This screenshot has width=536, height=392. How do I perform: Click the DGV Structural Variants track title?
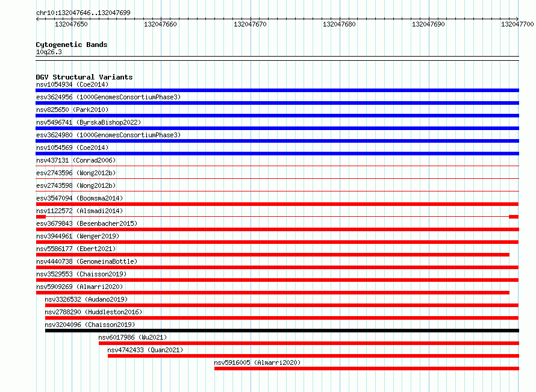pos(84,77)
